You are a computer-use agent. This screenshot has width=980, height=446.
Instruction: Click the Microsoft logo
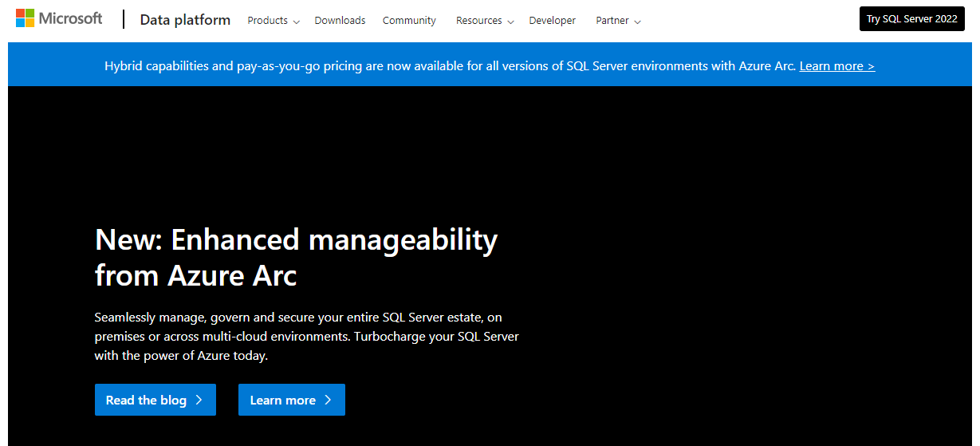pyautogui.click(x=59, y=18)
